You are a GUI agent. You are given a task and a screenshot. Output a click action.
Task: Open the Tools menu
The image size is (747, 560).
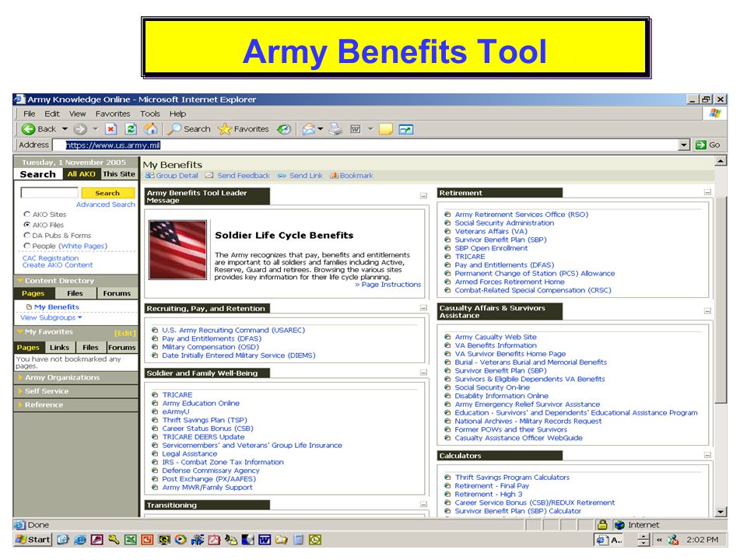(150, 114)
